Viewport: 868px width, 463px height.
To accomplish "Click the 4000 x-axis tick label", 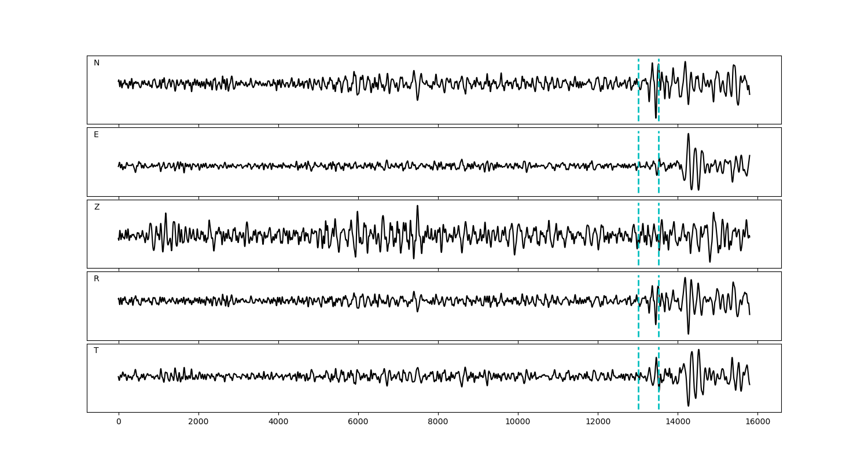I will coord(278,422).
